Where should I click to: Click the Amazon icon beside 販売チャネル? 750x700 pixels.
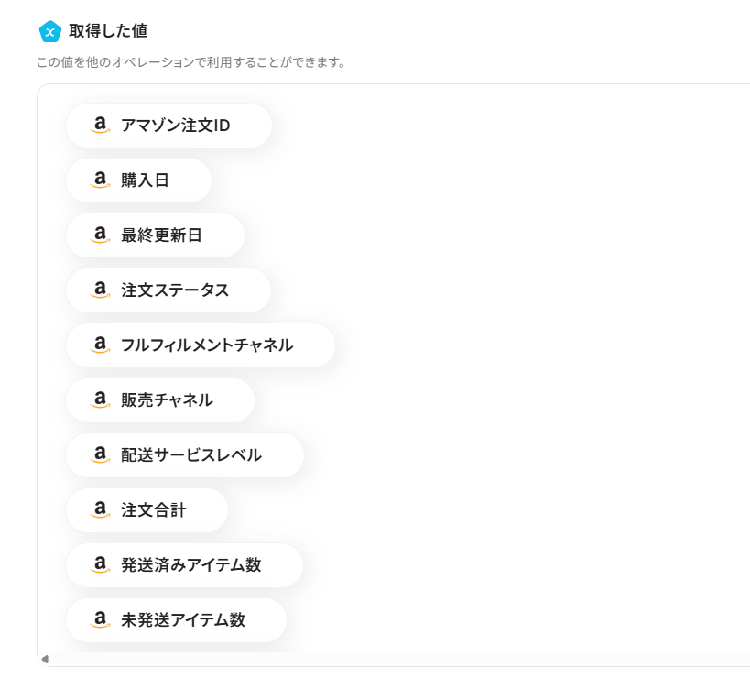[x=101, y=400]
